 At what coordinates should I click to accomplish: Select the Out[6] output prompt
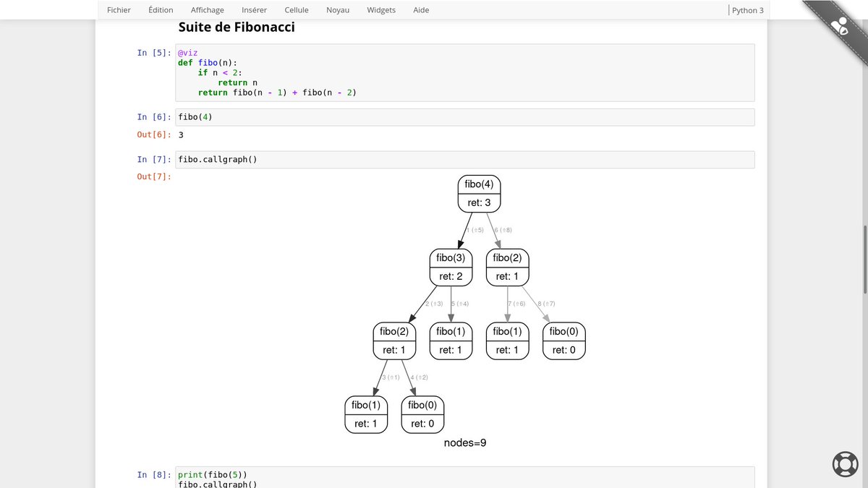coord(154,135)
